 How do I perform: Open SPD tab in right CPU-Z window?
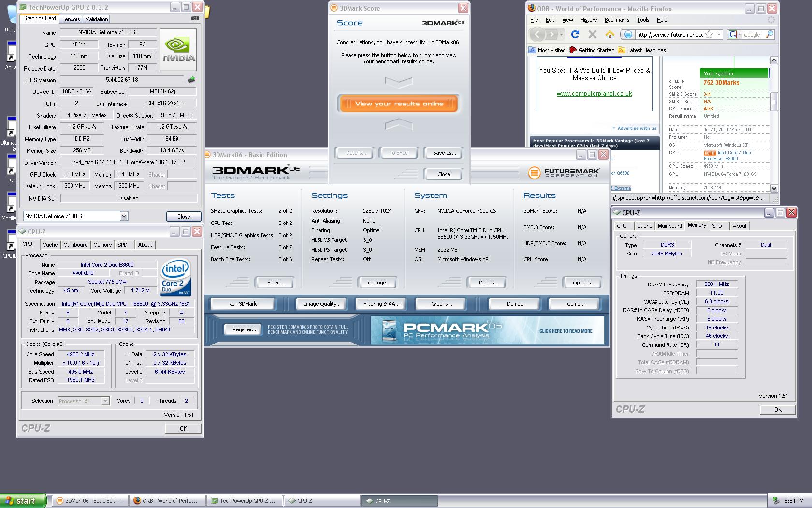(x=717, y=226)
